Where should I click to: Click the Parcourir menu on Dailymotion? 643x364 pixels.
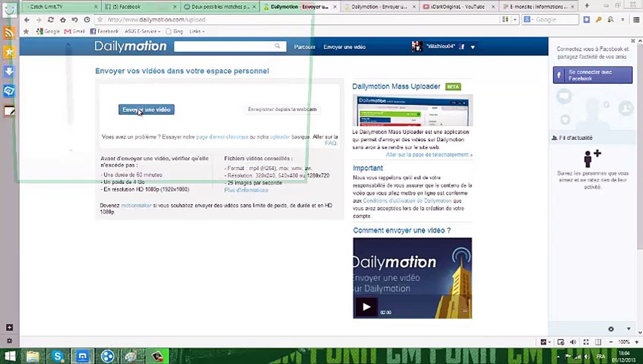(x=305, y=47)
